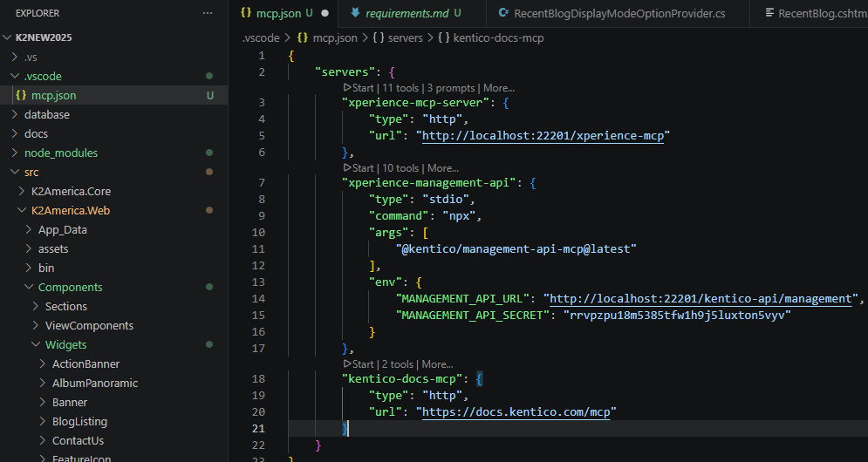Click the markdown arrow icon on requirements.md tab

[x=355, y=13]
